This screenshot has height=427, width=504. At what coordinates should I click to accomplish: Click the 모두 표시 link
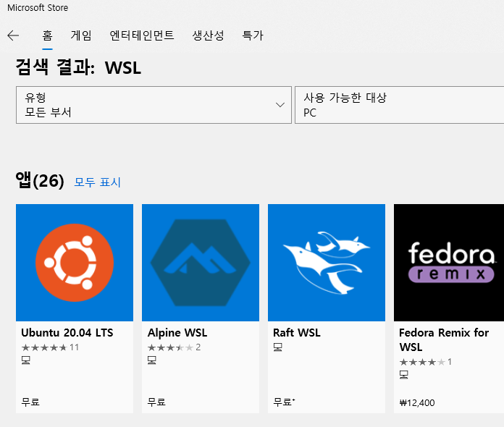97,182
